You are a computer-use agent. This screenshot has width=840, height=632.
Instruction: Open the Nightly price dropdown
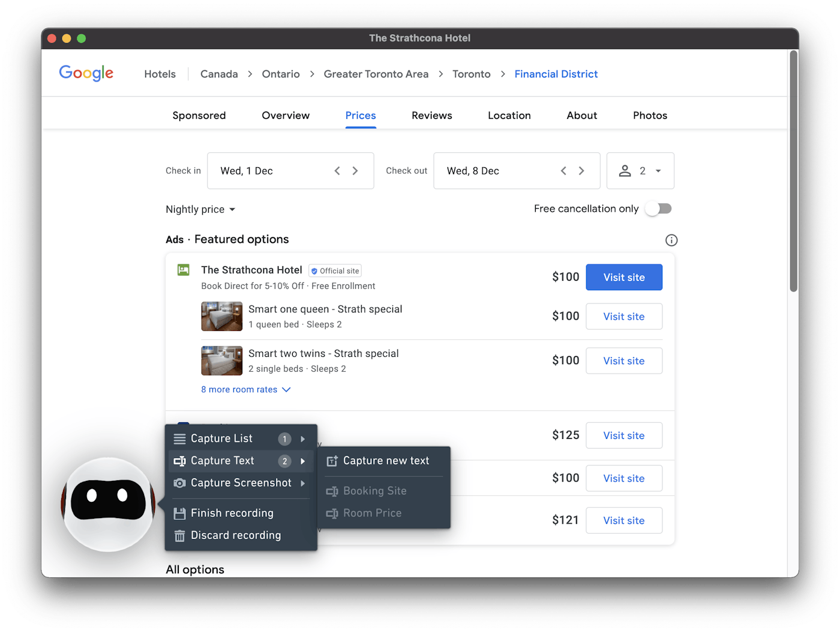click(200, 209)
